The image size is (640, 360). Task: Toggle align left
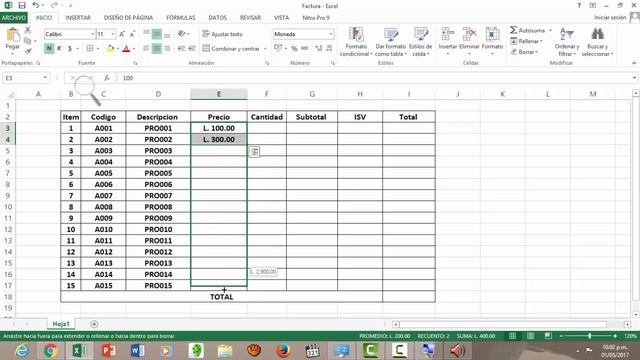pyautogui.click(x=146, y=49)
